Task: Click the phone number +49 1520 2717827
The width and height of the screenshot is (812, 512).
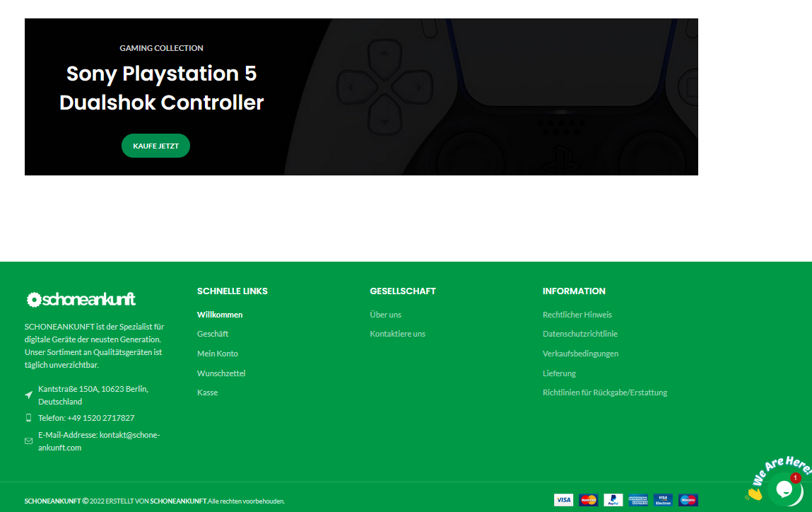Action: click(x=101, y=418)
